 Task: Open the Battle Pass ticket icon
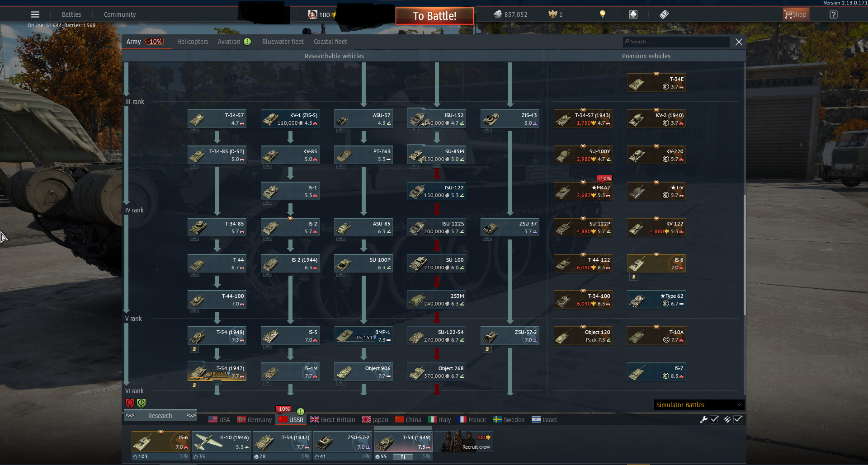pos(664,14)
